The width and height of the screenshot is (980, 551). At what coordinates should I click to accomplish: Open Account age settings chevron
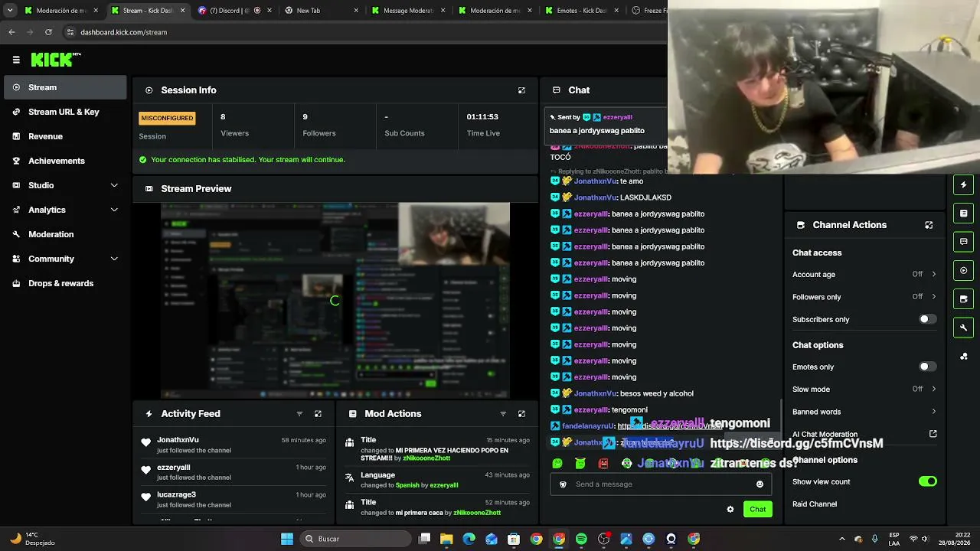933,274
